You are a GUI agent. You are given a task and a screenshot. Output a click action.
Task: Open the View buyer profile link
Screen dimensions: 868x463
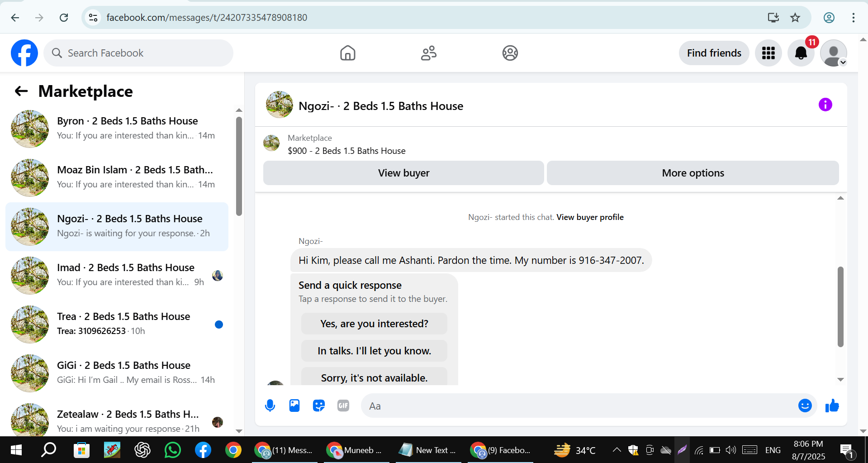(x=590, y=217)
